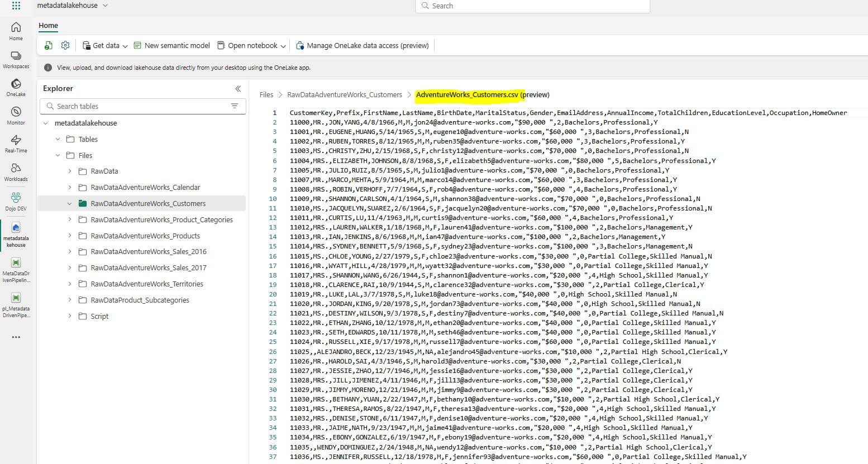Switch to the Home ribbon tab

48,26
